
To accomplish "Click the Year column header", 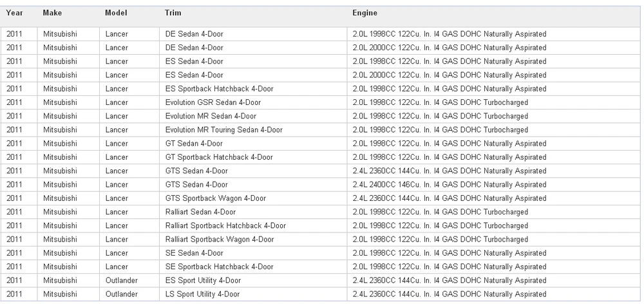I will coord(14,13).
